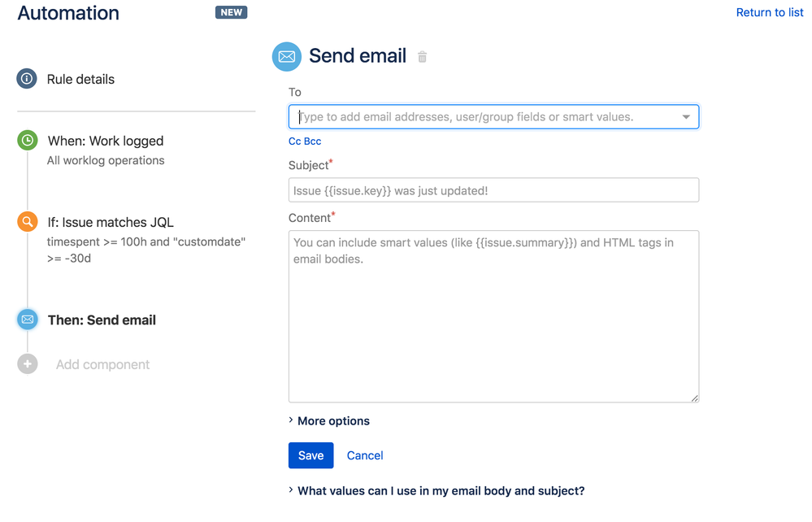This screenshot has height=522, width=812.
Task: Click the clock icon on the Work logged trigger
Action: click(27, 140)
